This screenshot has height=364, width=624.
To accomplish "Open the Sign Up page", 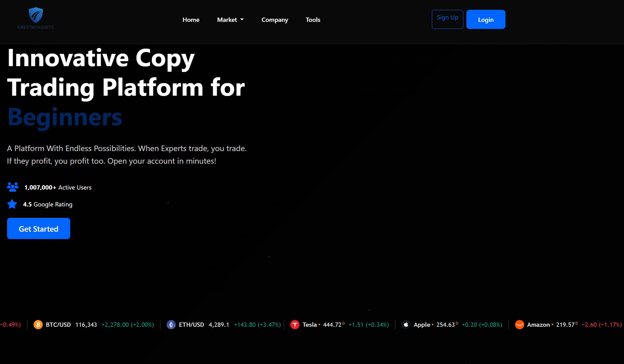I will pyautogui.click(x=447, y=19).
